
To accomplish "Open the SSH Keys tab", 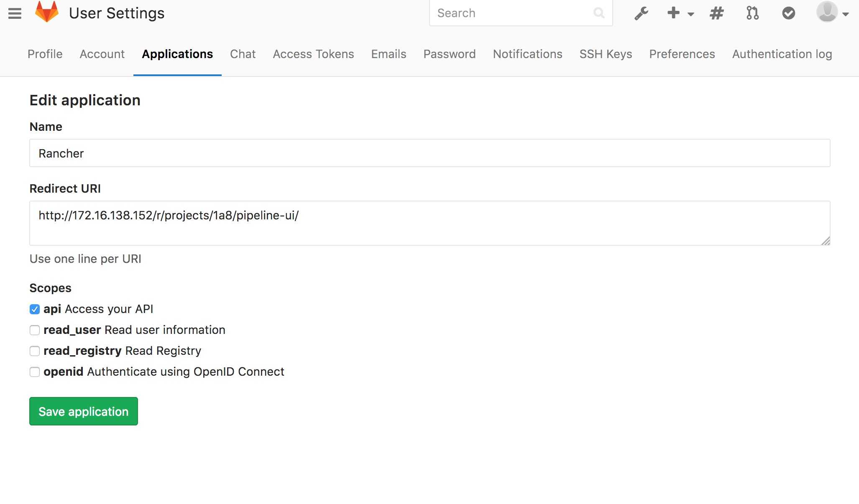I will (x=606, y=54).
